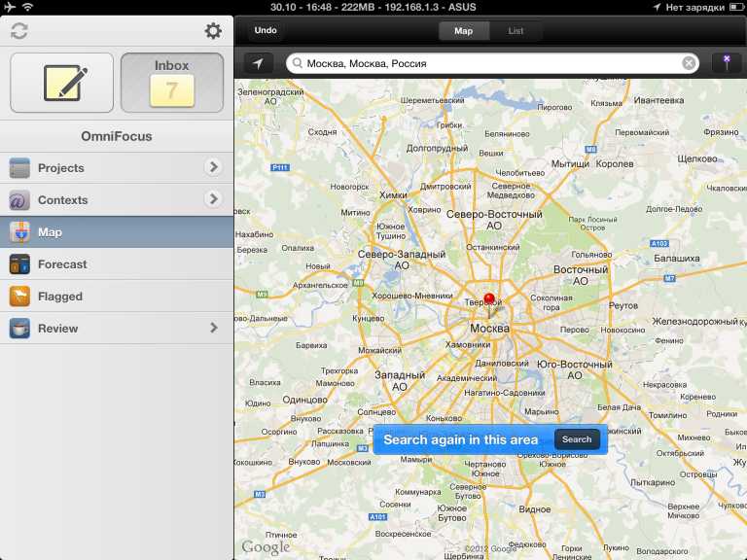Click the OmniFocus header title
The image size is (747, 560).
(117, 136)
